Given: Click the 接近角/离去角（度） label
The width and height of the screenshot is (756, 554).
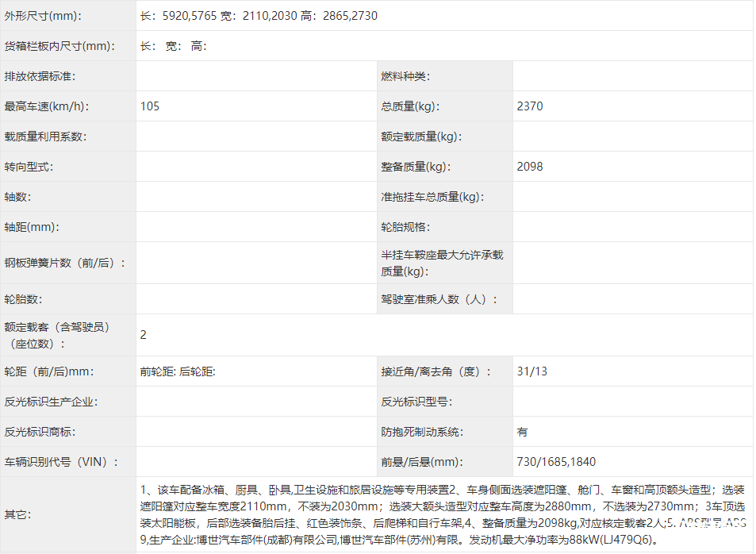Looking at the screenshot, I should tap(436, 372).
